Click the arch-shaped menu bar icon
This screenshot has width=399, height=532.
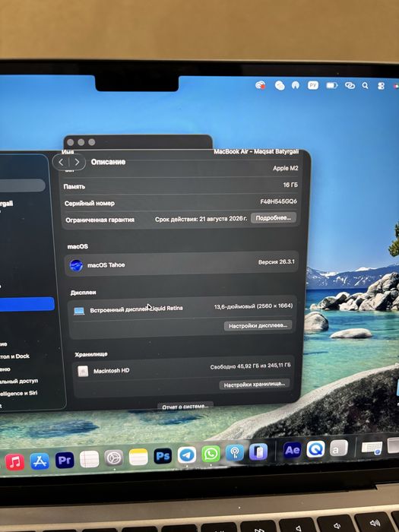point(296,85)
